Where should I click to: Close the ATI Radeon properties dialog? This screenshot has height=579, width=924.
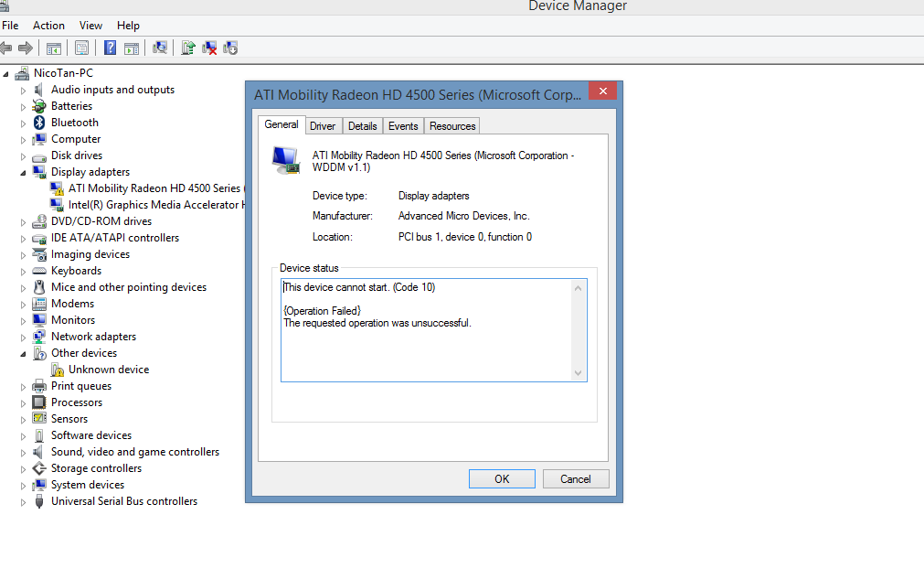pyautogui.click(x=603, y=91)
